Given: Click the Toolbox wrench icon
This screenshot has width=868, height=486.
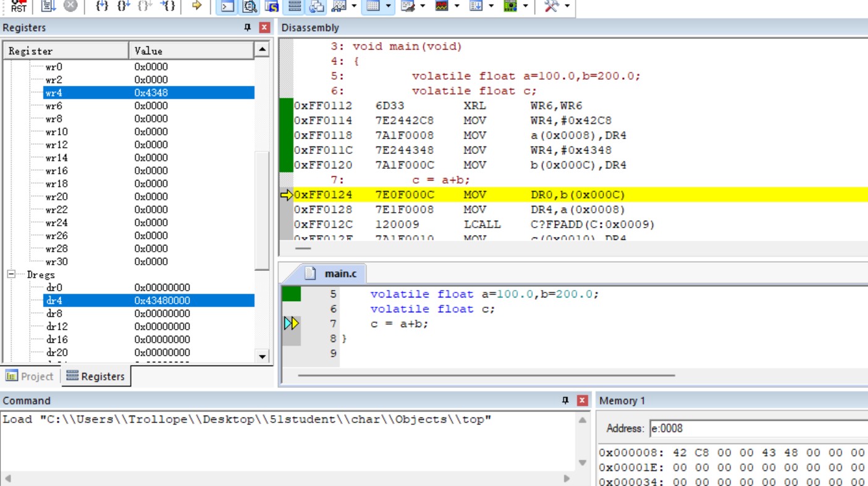Looking at the screenshot, I should click(x=550, y=6).
